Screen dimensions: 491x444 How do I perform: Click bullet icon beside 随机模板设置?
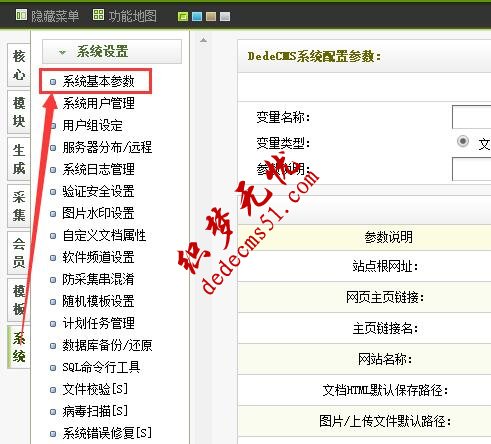coord(53,302)
